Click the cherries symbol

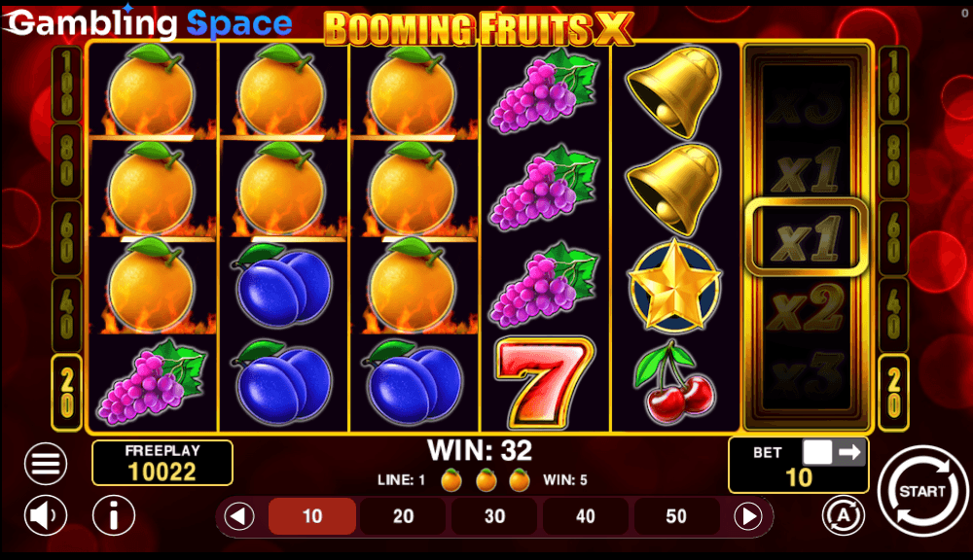[x=675, y=383]
